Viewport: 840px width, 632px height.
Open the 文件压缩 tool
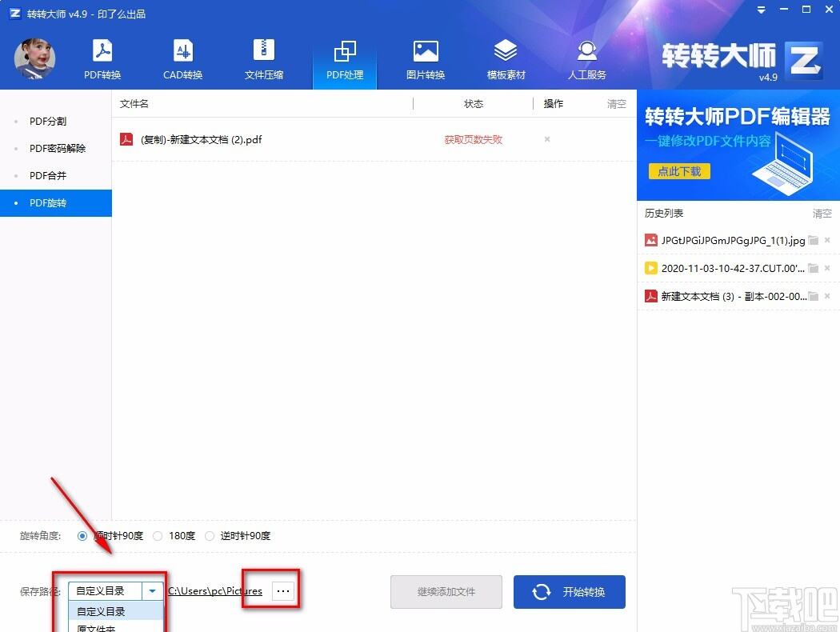[x=263, y=59]
